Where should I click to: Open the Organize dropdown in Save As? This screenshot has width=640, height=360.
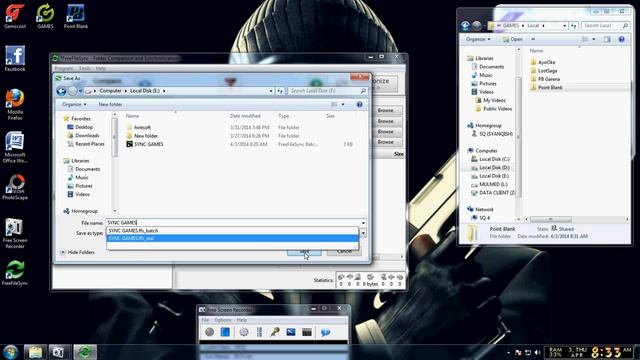pos(74,104)
